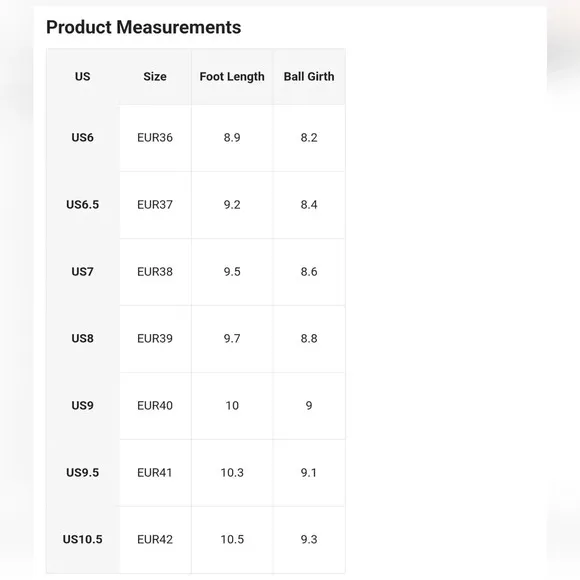Image resolution: width=580 pixels, height=580 pixels.
Task: Select the EUR42 size cell
Action: point(155,539)
